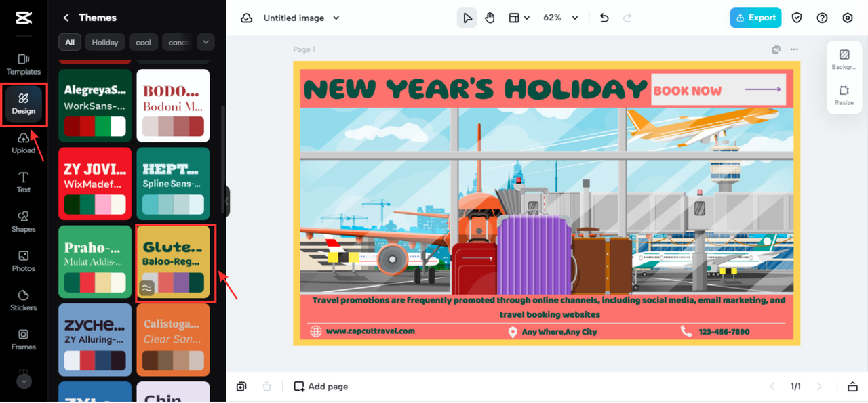Open the Stickers panel

(x=24, y=300)
